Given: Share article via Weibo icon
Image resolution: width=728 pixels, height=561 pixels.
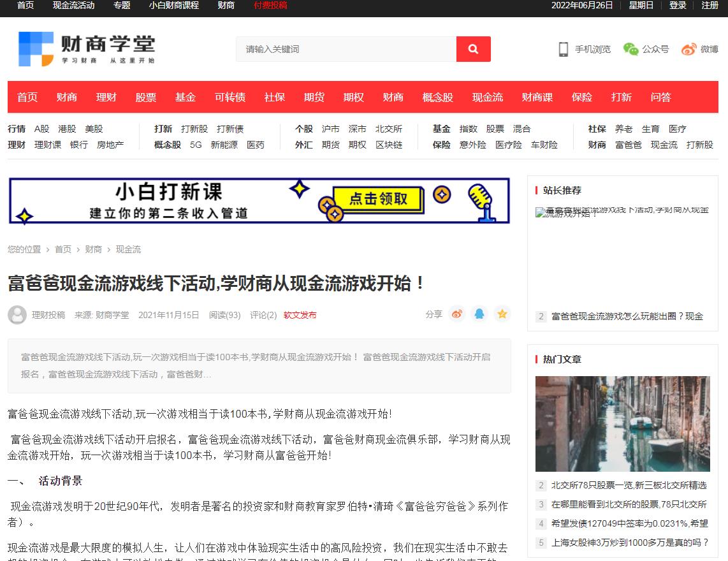Looking at the screenshot, I should tap(457, 314).
